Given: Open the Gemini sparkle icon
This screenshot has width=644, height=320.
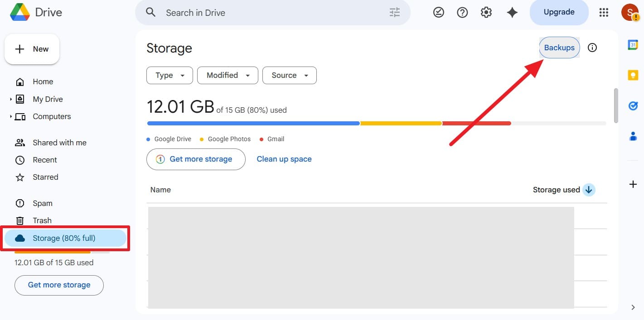Looking at the screenshot, I should tap(512, 13).
